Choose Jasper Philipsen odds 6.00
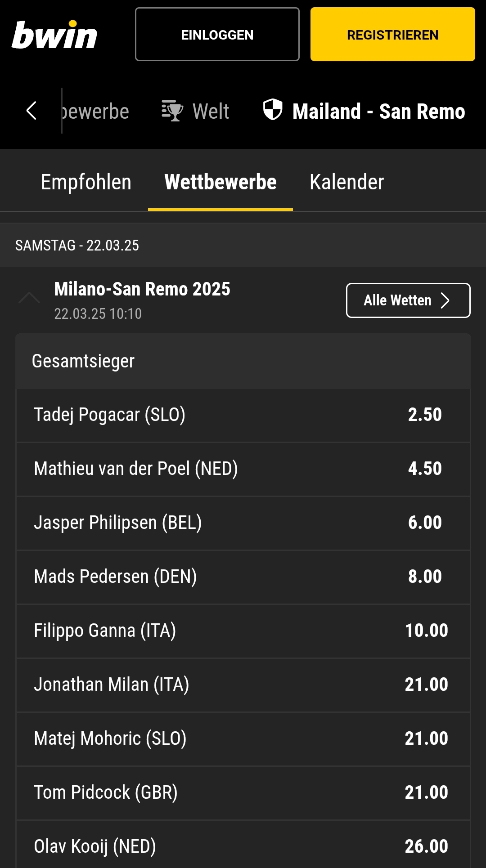 pyautogui.click(x=424, y=523)
